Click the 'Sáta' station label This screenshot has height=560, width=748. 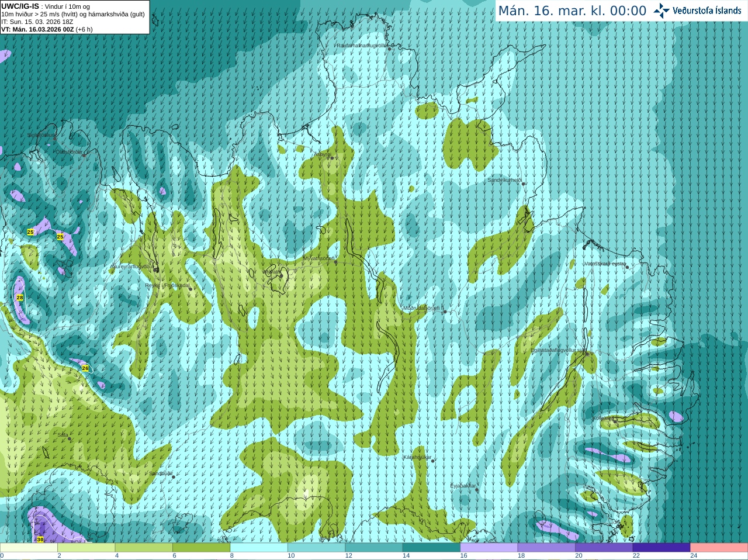[63, 435]
